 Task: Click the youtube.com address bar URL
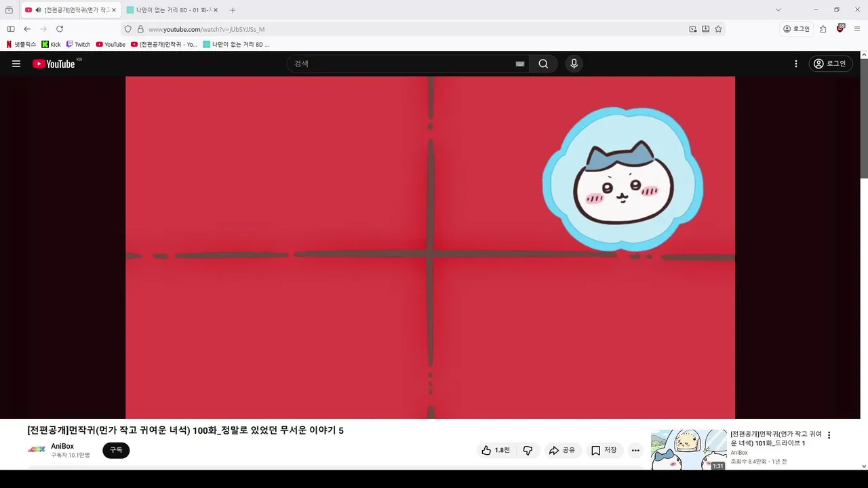(206, 29)
